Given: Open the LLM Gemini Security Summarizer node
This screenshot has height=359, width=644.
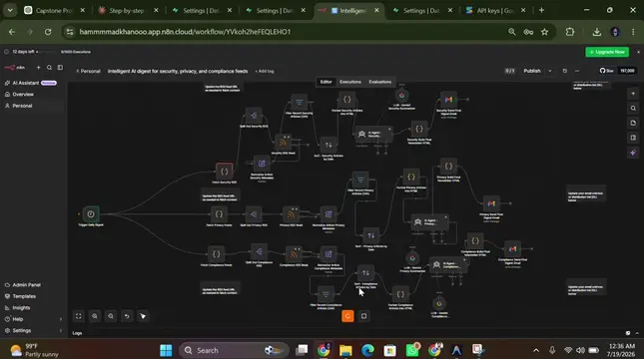Looking at the screenshot, I should (x=401, y=95).
